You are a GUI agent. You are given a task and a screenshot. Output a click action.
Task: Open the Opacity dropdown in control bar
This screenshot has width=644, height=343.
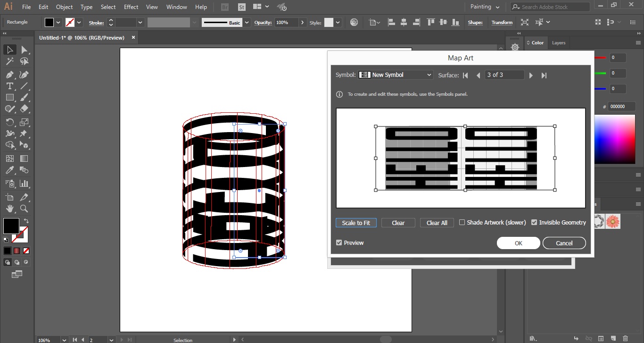[302, 22]
